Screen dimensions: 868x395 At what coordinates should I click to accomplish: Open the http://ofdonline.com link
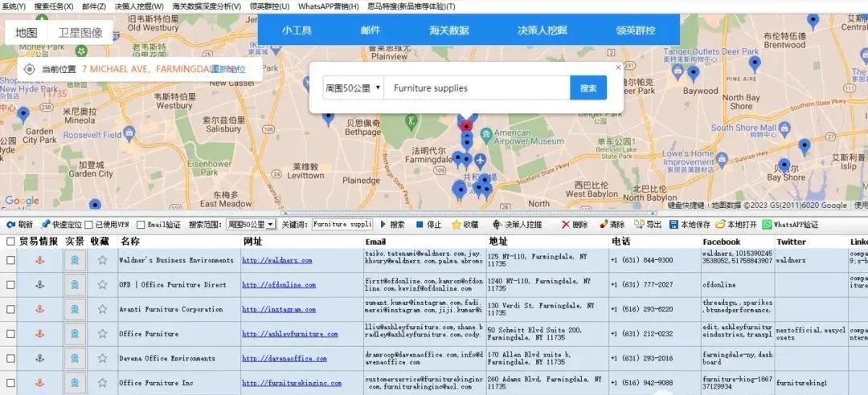coord(279,284)
